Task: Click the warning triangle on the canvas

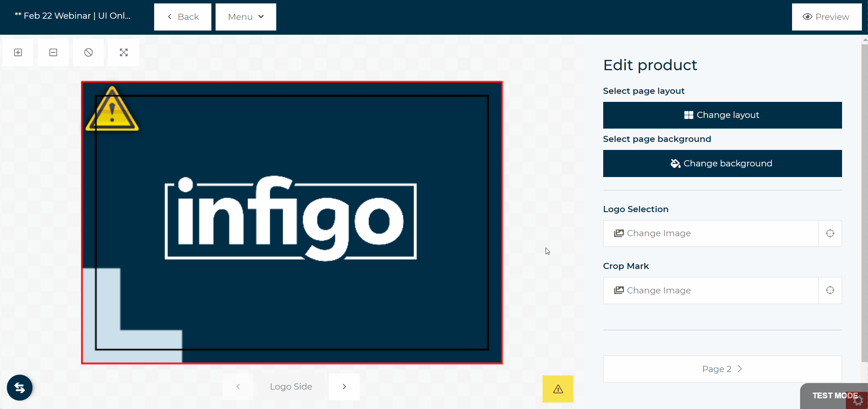Action: tap(112, 109)
